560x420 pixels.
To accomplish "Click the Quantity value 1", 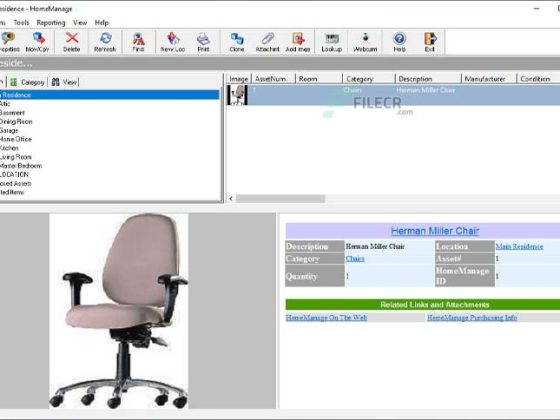I will click(348, 276).
